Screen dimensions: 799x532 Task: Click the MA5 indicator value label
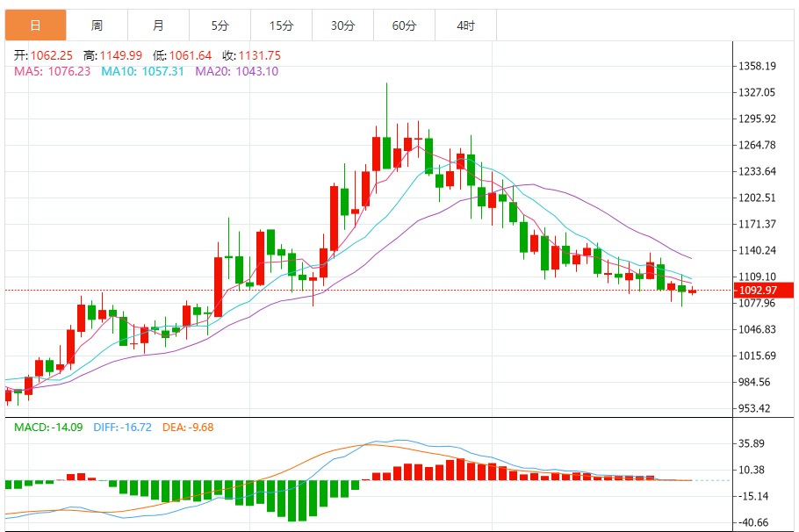coord(52,71)
